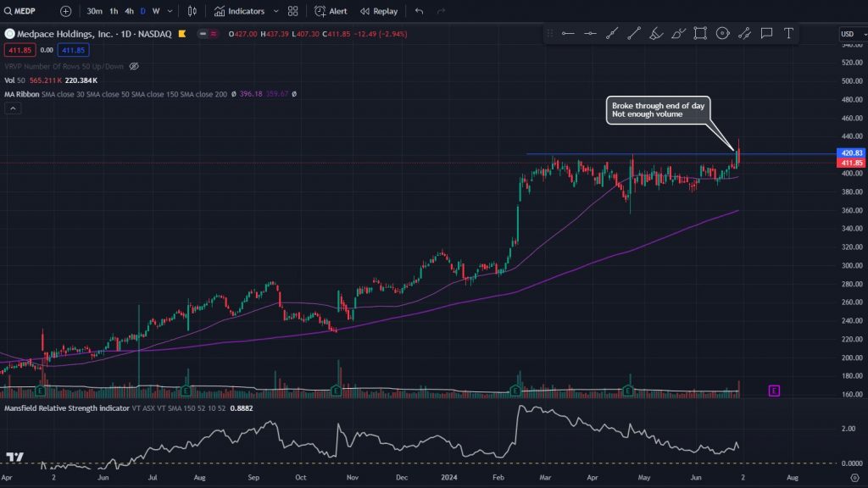The width and height of the screenshot is (868, 488).
Task: Toggle visibility eye of VRVP indicator
Action: [134, 65]
